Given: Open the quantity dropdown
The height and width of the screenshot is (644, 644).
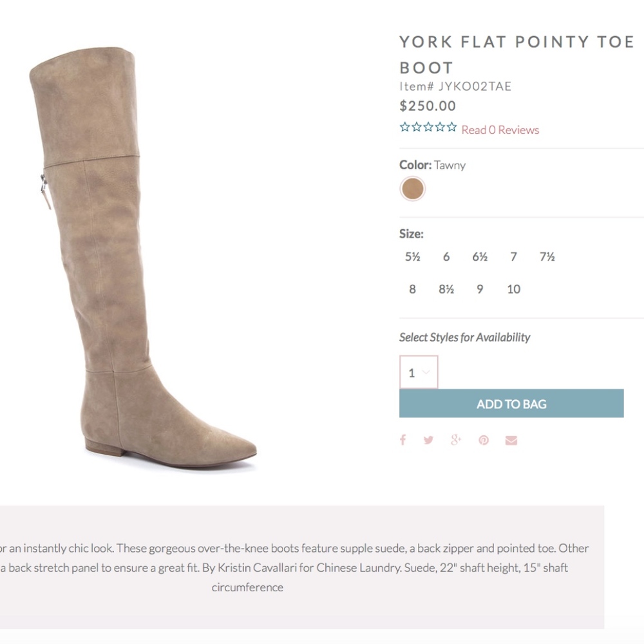Looking at the screenshot, I should pyautogui.click(x=419, y=372).
